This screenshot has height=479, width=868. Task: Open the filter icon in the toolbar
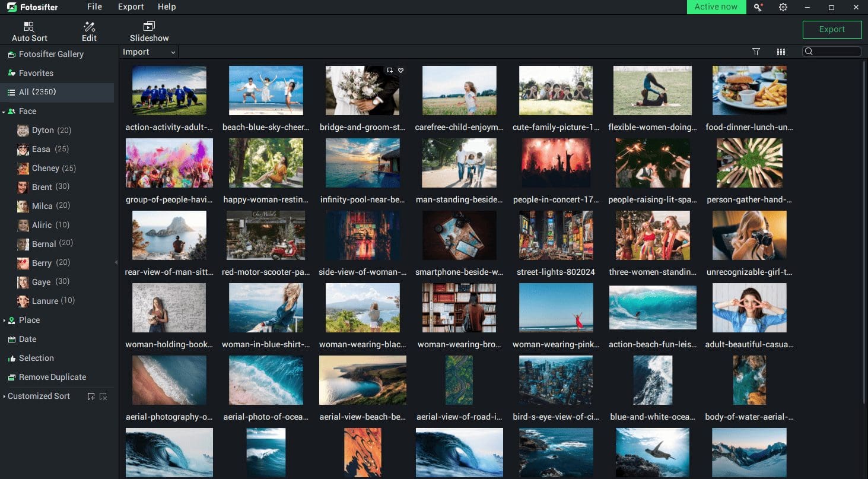(756, 52)
